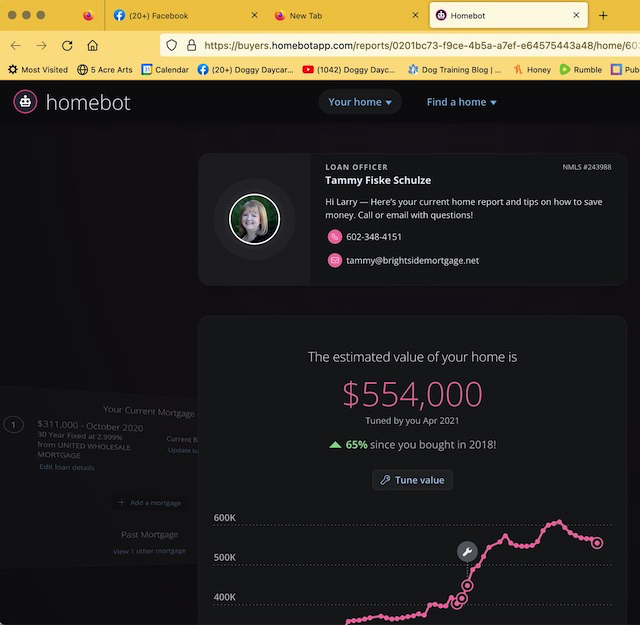Open Most Visited bookmarks folder

(x=38, y=70)
